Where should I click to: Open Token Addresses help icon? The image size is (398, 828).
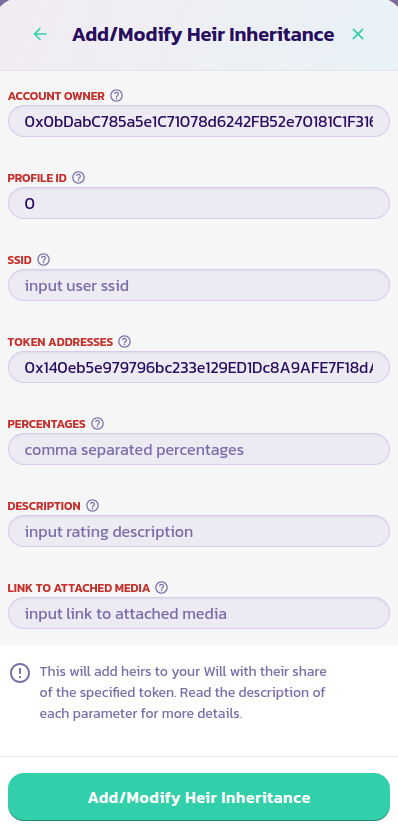(124, 342)
